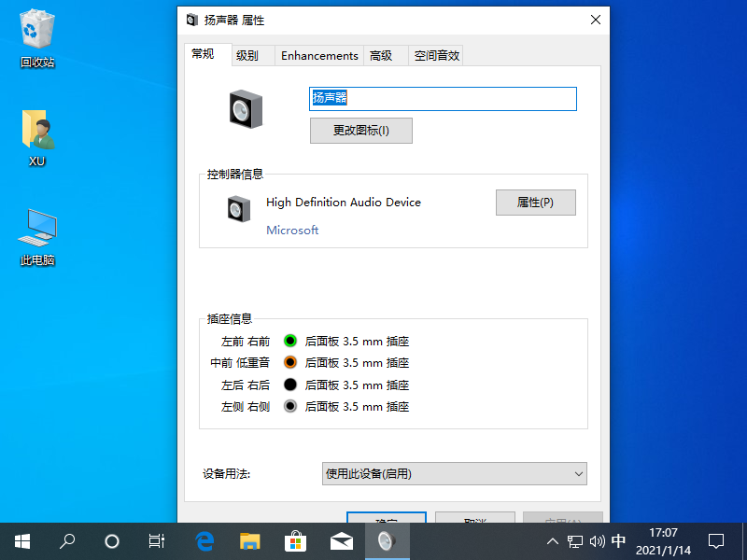
Task: Click the volume icon in the system tray
Action: [599, 541]
